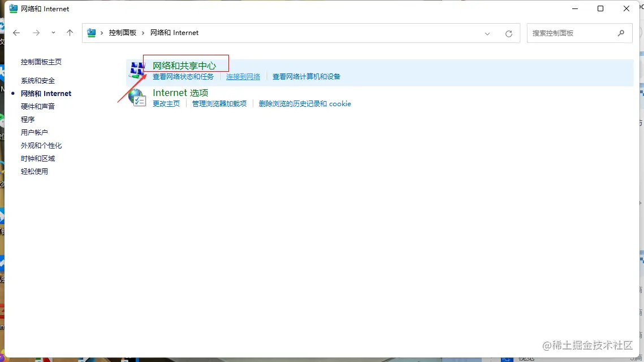Open 网络和共享中心 heading
The image size is (644, 362).
tap(184, 66)
